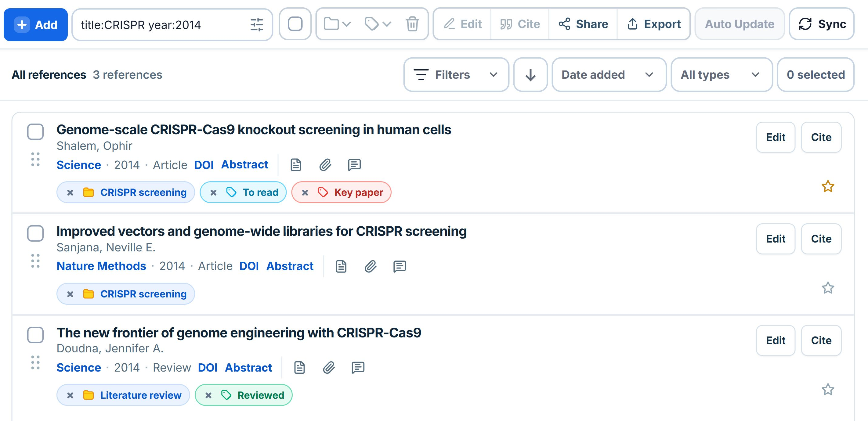Remove To read tag from Shalem reference
Screen dimensions: 868x421
213,193
